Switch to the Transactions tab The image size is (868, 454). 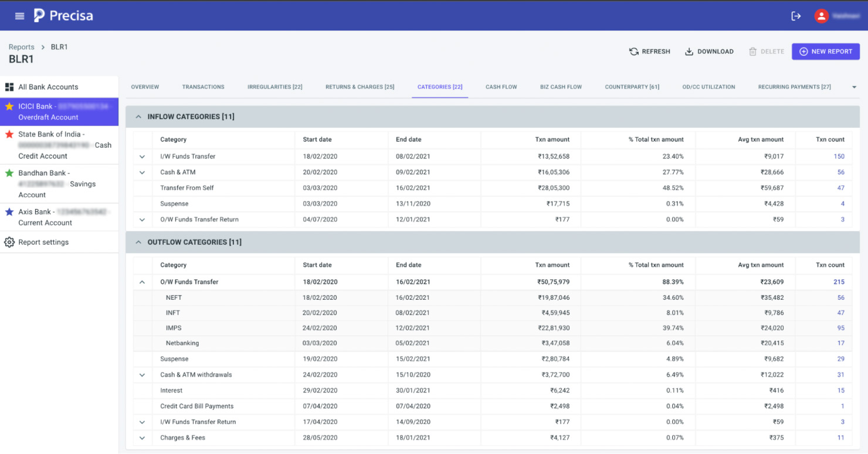coord(203,86)
